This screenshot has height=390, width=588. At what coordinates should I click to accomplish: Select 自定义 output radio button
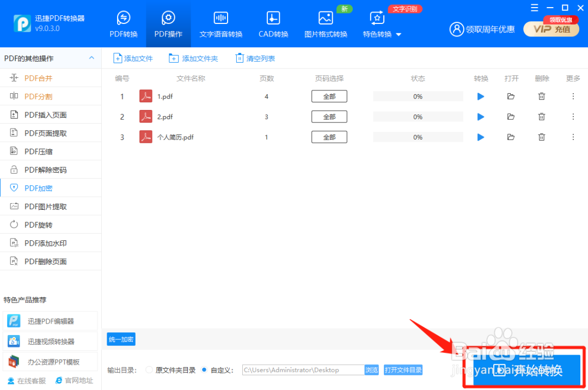point(204,370)
